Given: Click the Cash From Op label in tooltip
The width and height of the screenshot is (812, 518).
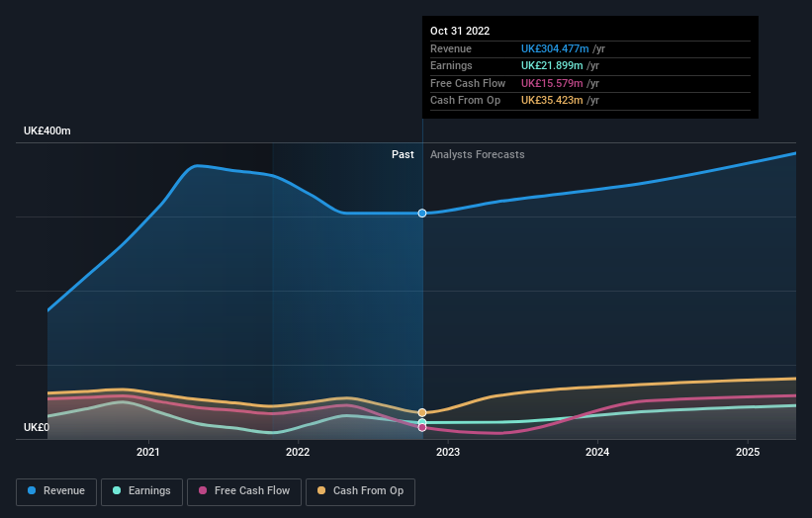Looking at the screenshot, I should click(x=465, y=101).
